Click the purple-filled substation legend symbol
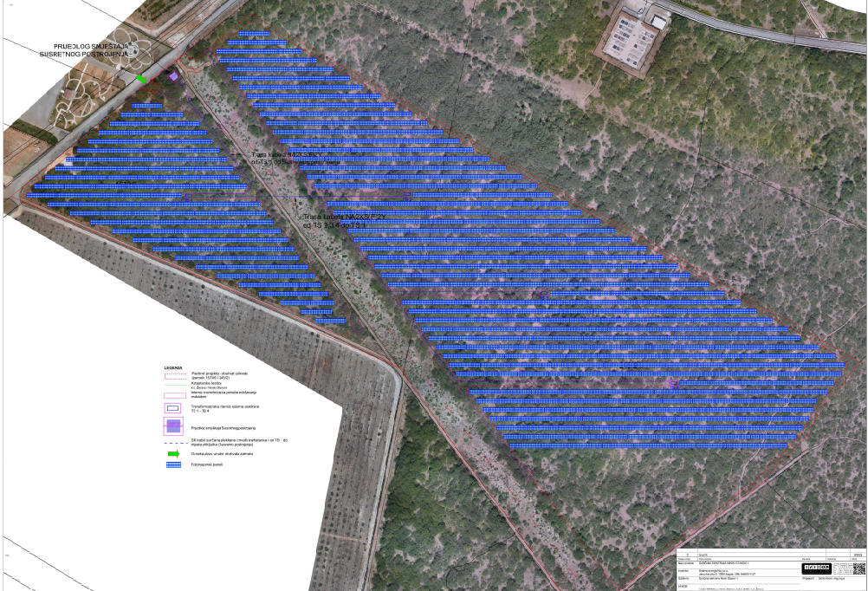Screen dimensions: 868x591 click(174, 425)
